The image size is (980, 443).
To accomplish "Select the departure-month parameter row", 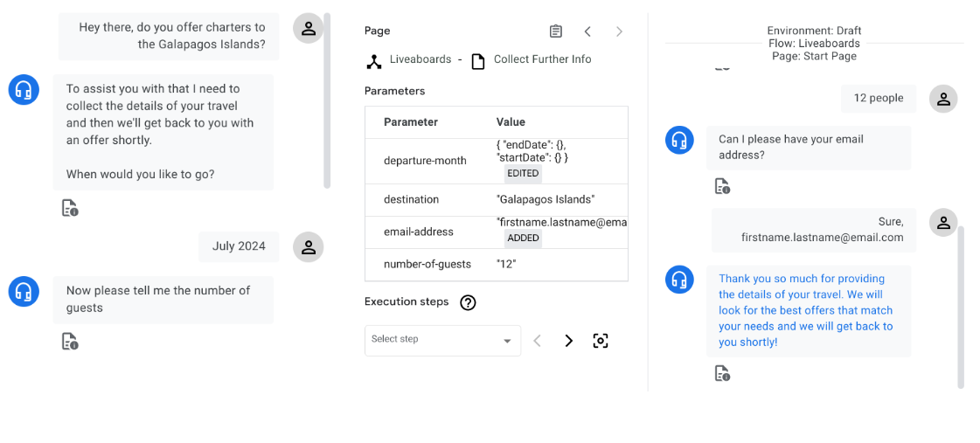I will pos(426,161).
